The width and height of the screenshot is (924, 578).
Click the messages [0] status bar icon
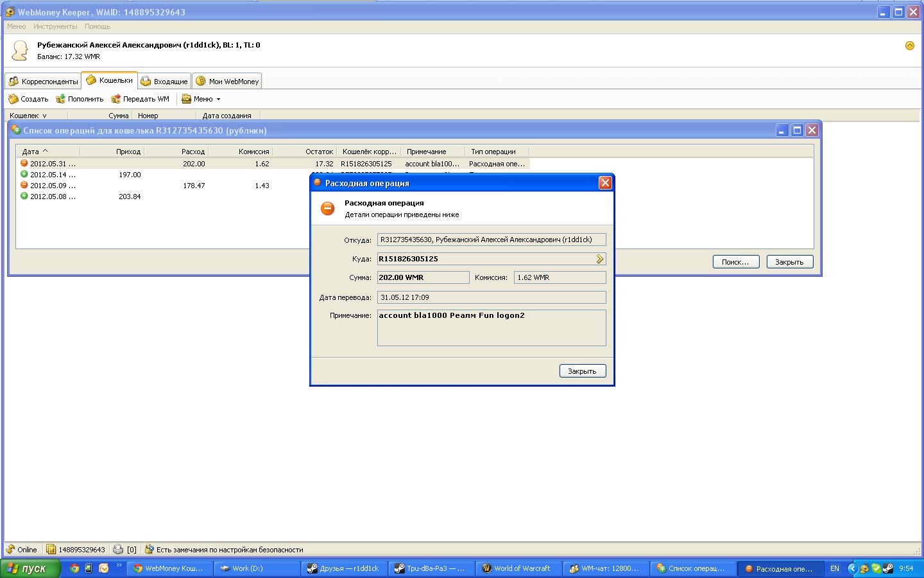pyautogui.click(x=125, y=550)
